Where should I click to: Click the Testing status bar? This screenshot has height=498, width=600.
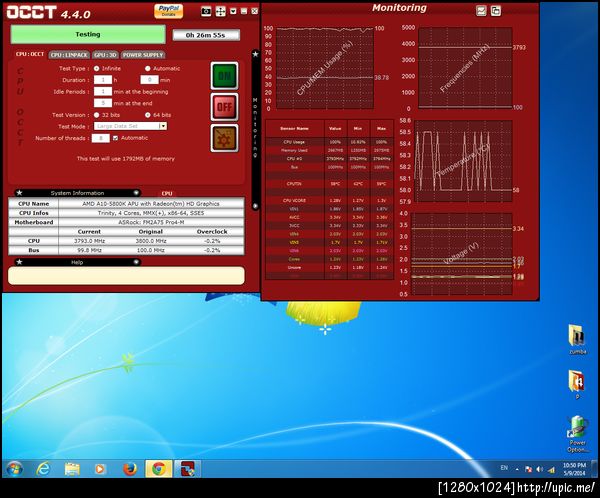88,34
